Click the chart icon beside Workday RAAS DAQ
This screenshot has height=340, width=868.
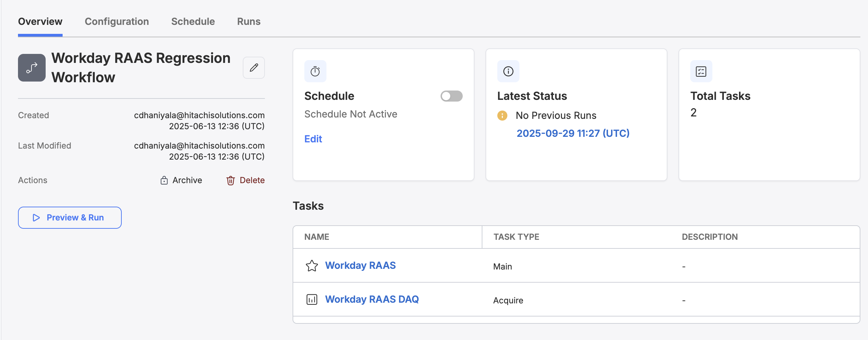point(312,299)
